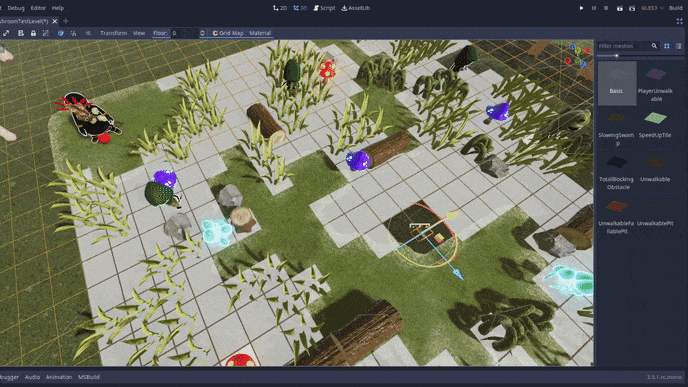Open the GLES3 renderer dropdown
The width and height of the screenshot is (688, 387).
[x=652, y=8]
